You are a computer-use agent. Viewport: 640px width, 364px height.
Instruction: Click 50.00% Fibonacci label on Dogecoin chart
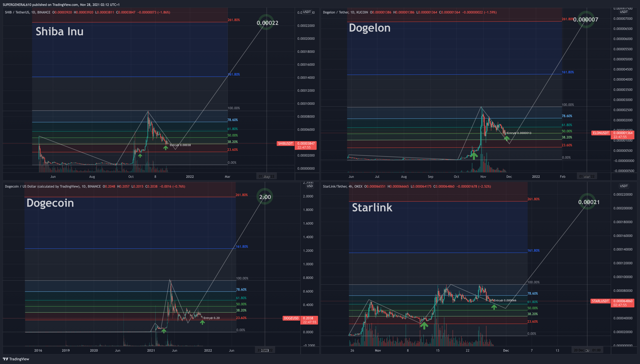241,304
